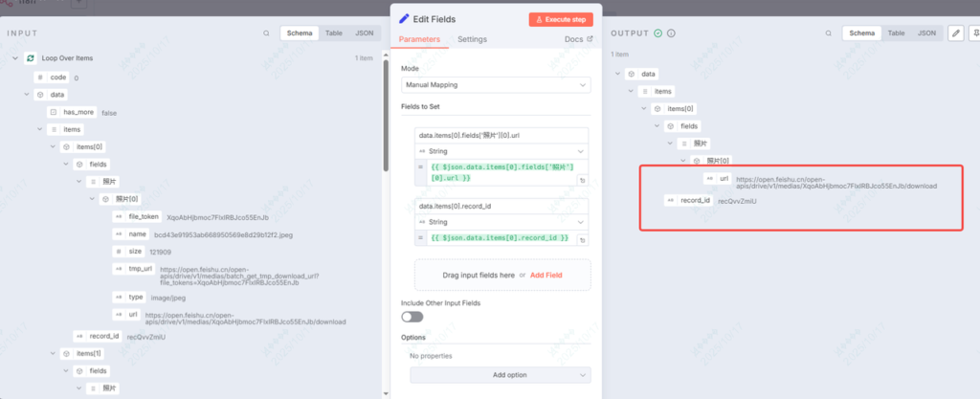Click the green success check beside OUTPUT
This screenshot has width=980, height=399.
(x=657, y=33)
